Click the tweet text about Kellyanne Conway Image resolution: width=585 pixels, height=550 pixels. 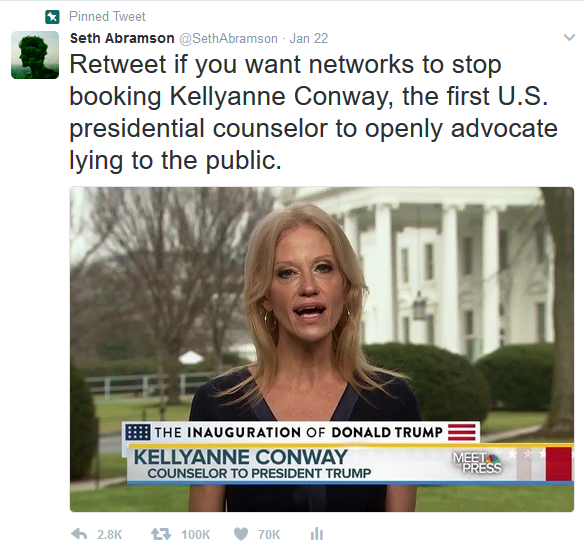[x=313, y=112]
